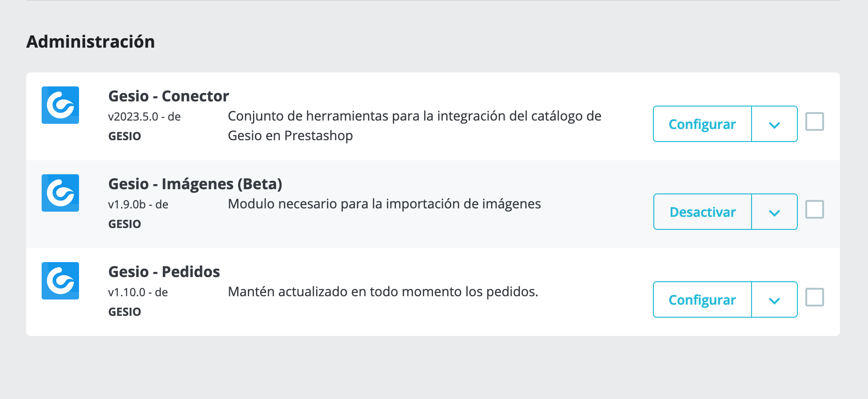Tick the Gesio - Imágenes (Beta) checkbox

tap(815, 209)
